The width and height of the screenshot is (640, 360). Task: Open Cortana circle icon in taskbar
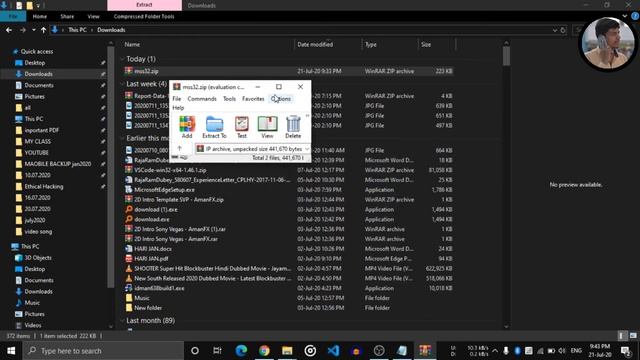coord(195,351)
